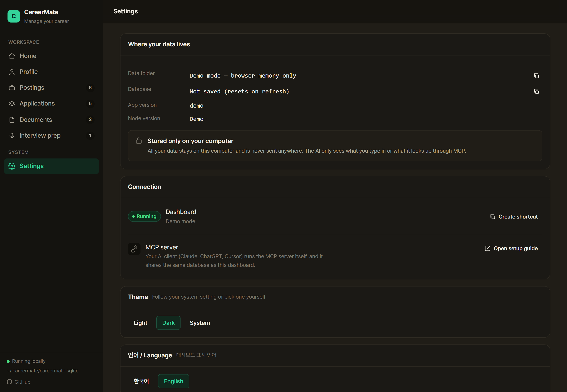
Task: Click the Documents count badge 2
Action: 90,120
